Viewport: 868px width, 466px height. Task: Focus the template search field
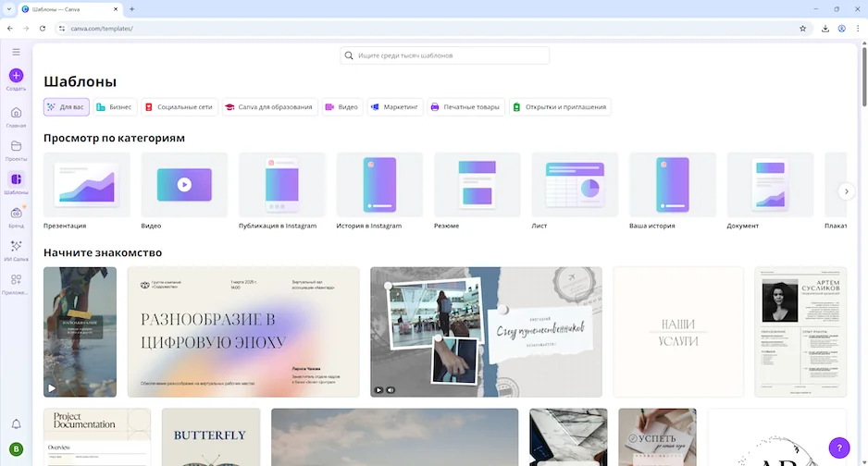coord(444,55)
